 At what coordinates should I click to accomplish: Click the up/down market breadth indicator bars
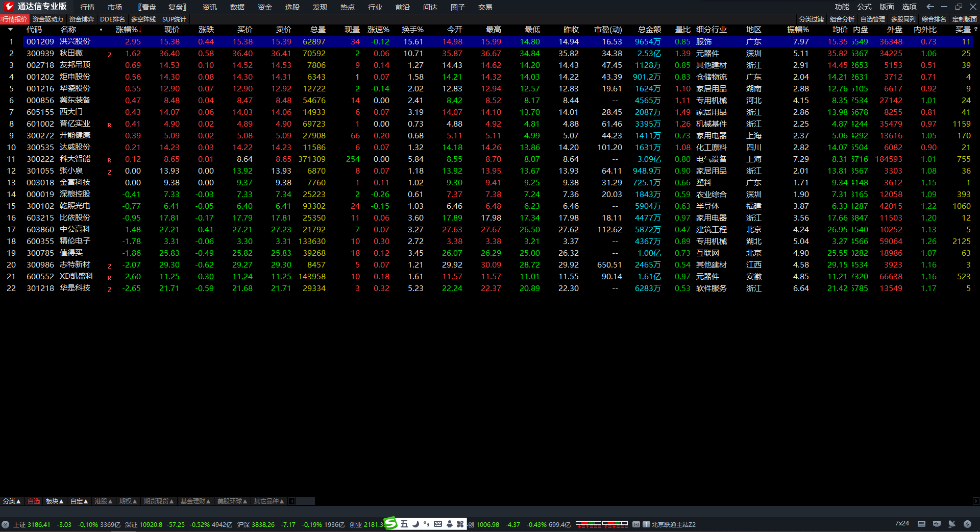[602, 524]
